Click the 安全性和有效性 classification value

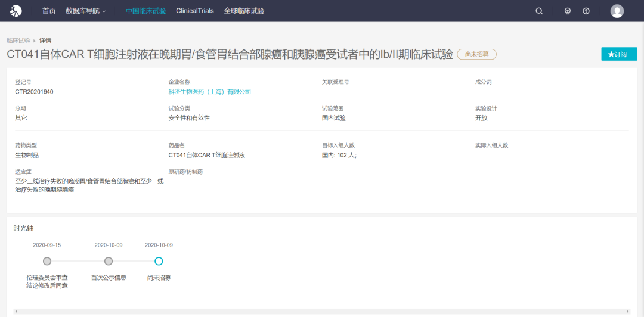190,118
